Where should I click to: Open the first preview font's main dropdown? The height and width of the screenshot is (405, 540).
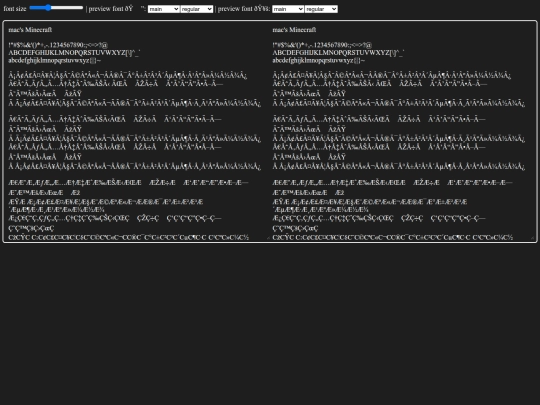point(164,9)
